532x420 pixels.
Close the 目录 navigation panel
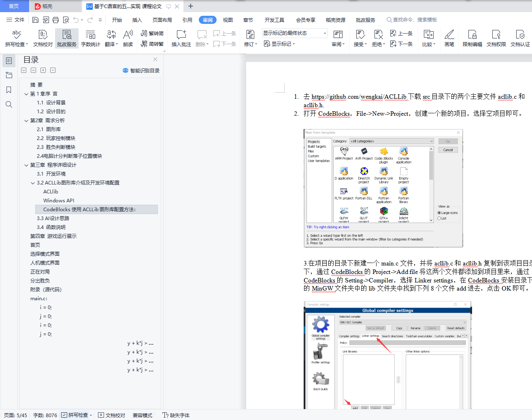155,59
